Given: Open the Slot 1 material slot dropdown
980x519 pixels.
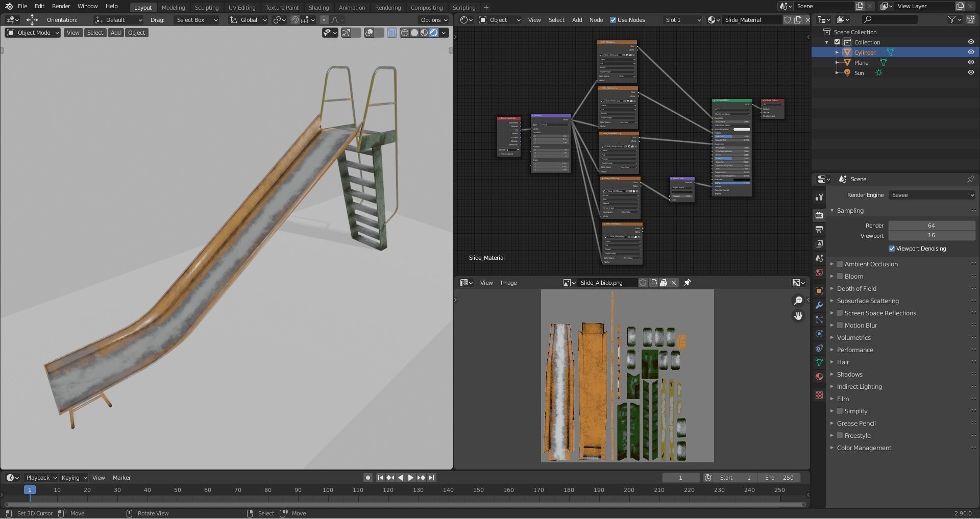Looking at the screenshot, I should (683, 20).
